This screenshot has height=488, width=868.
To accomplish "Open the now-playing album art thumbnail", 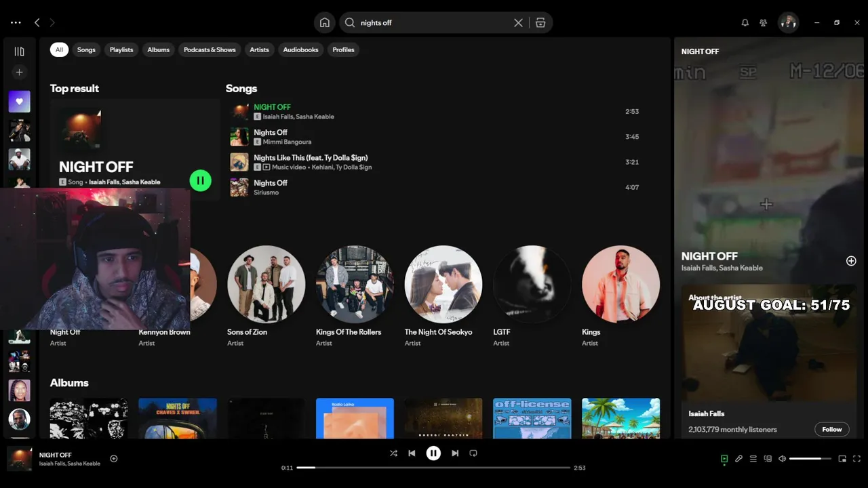I will [x=19, y=459].
